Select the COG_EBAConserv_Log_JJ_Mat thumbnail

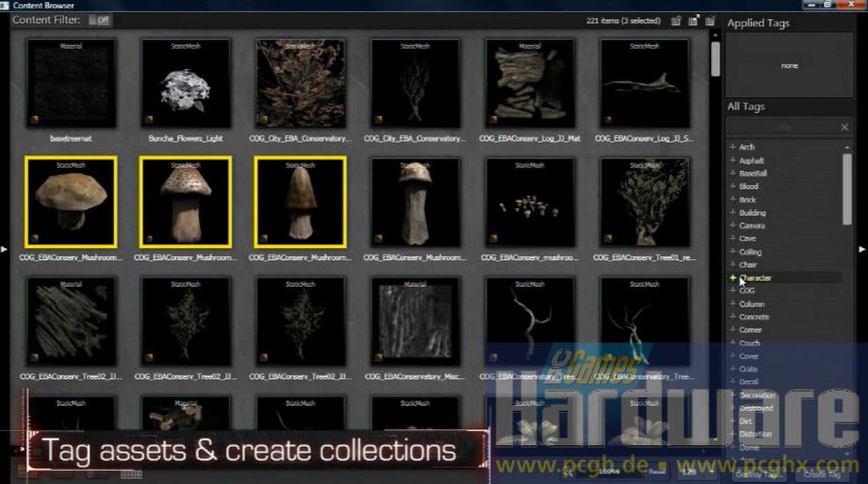[530, 83]
